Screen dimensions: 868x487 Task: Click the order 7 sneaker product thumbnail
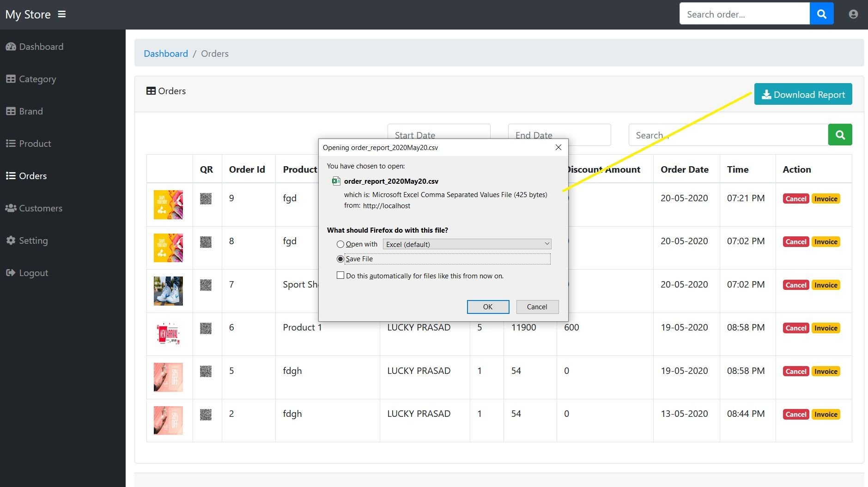coord(168,291)
